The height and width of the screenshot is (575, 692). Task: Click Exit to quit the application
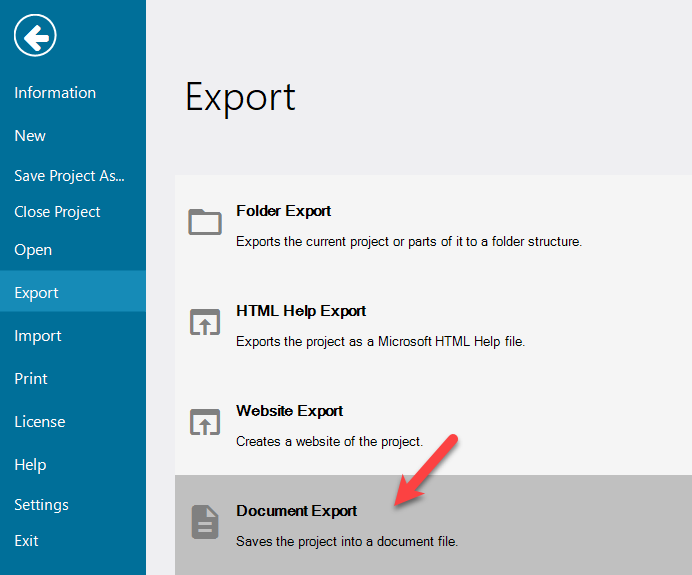[x=26, y=541]
